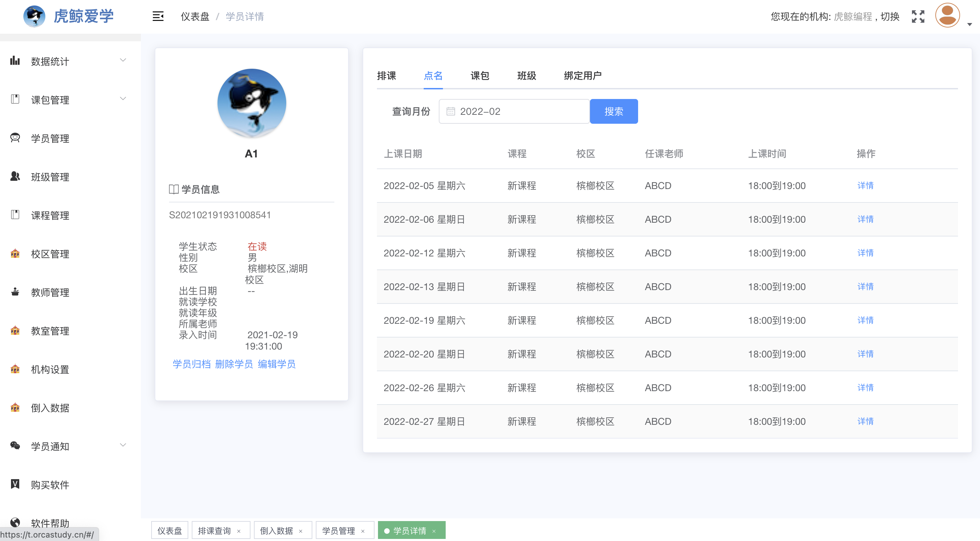
Task: Collapse sidebar with the hamburger icon
Action: 158,16
